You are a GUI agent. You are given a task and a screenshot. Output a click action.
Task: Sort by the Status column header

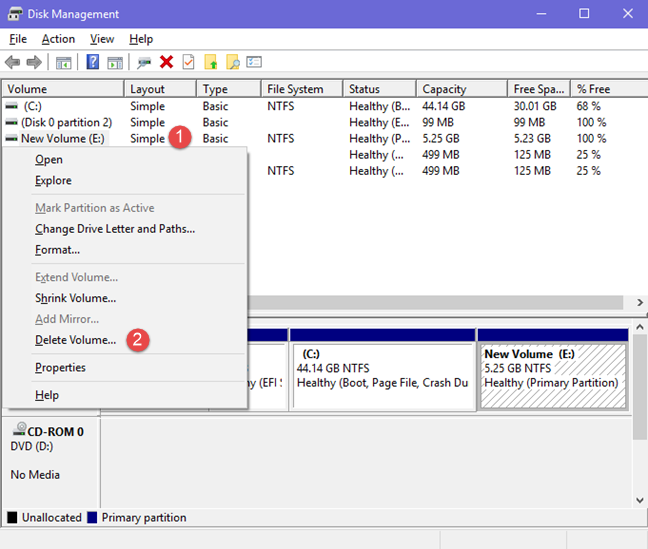(380, 89)
